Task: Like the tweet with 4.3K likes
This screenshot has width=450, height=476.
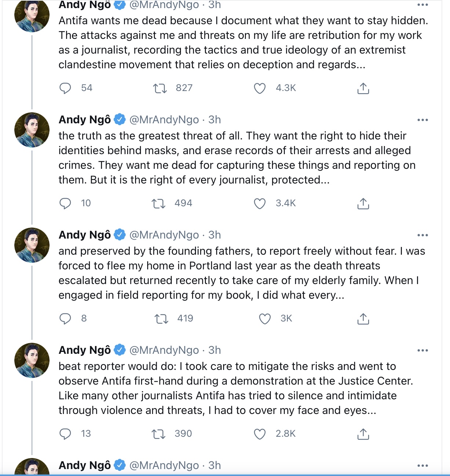Action: pos(260,88)
